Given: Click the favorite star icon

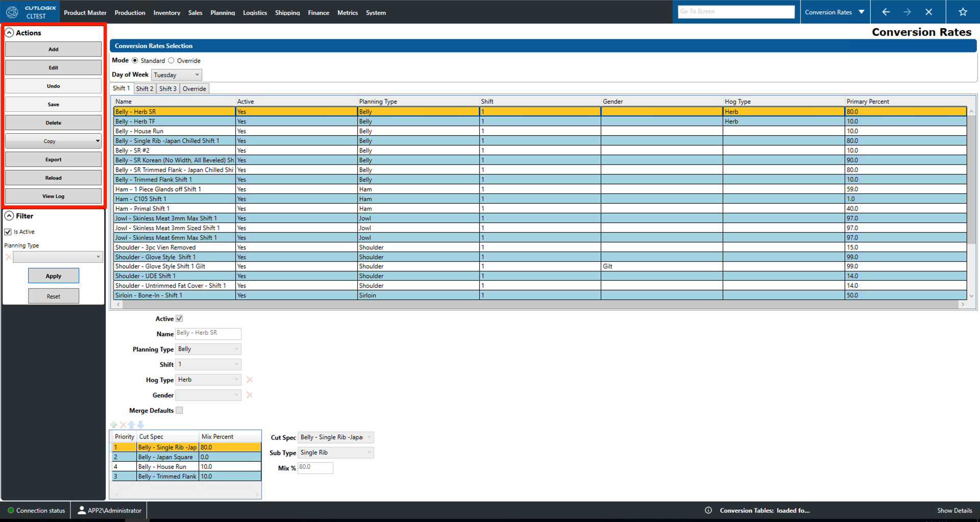Looking at the screenshot, I should coord(963,12).
